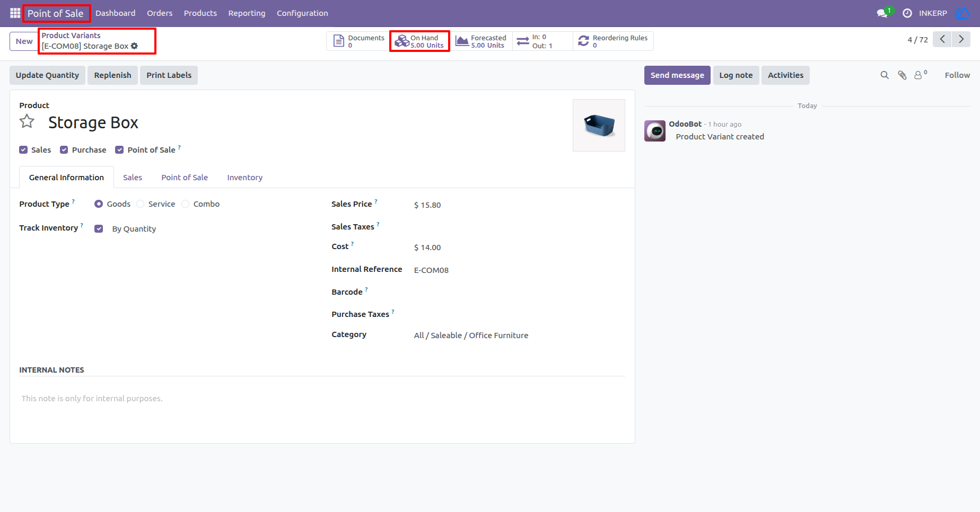The width and height of the screenshot is (980, 512).
Task: Mark Storage Box as favorite star
Action: [27, 122]
